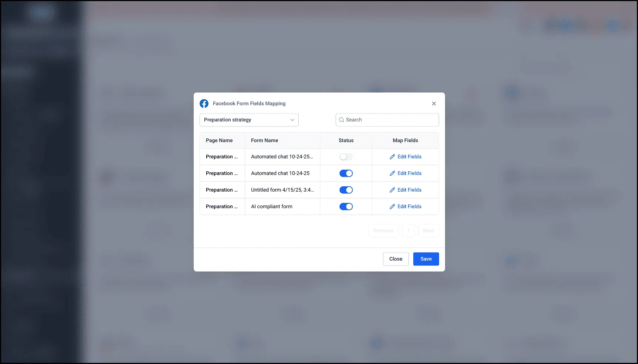The width and height of the screenshot is (638, 364).
Task: Enable the switched-off status toggle in first row
Action: (x=346, y=157)
